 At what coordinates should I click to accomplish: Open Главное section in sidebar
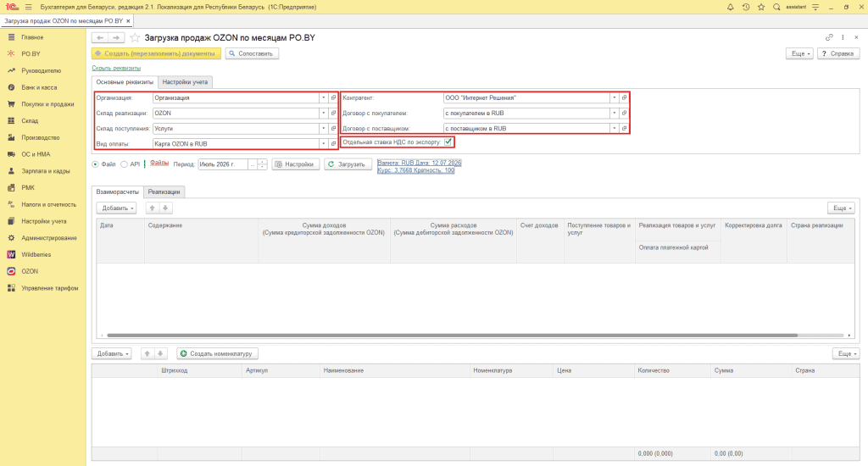[32, 37]
